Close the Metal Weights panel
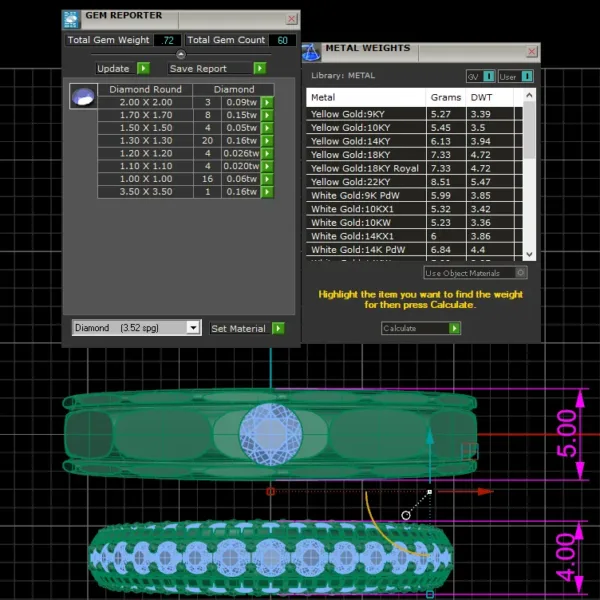Screen dimensions: 600x600 (x=532, y=51)
